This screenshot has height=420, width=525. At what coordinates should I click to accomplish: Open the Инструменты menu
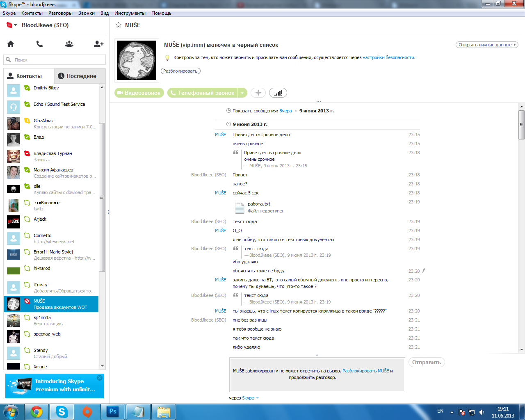[130, 13]
